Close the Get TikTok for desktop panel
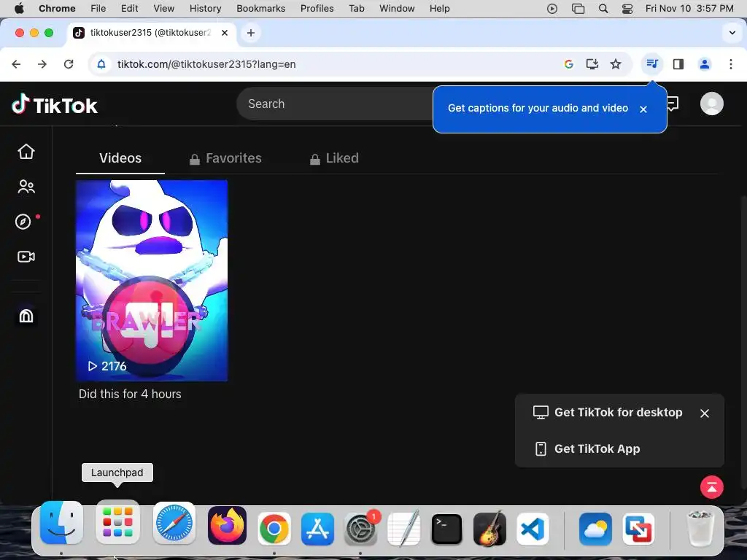 [705, 413]
